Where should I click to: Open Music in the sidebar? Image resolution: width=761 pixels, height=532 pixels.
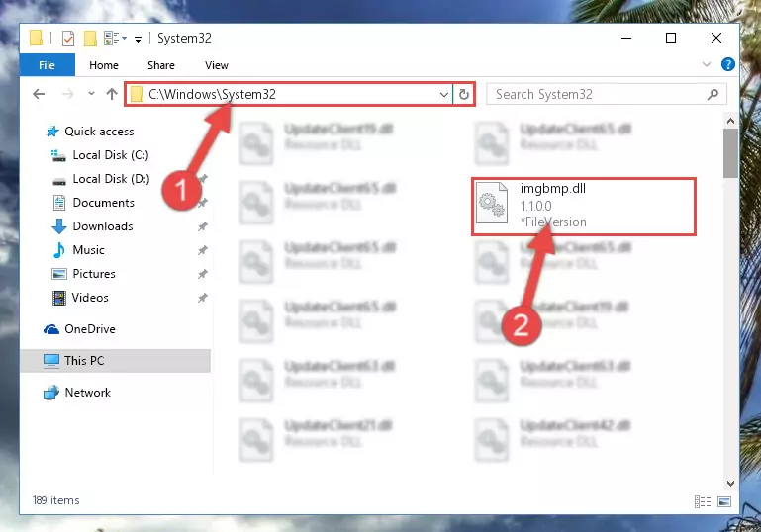pyautogui.click(x=88, y=250)
